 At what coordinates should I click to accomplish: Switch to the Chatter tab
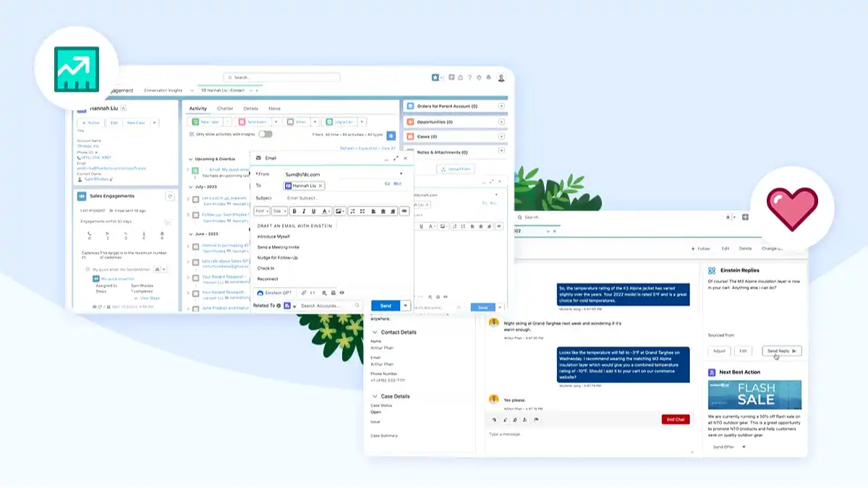click(225, 108)
